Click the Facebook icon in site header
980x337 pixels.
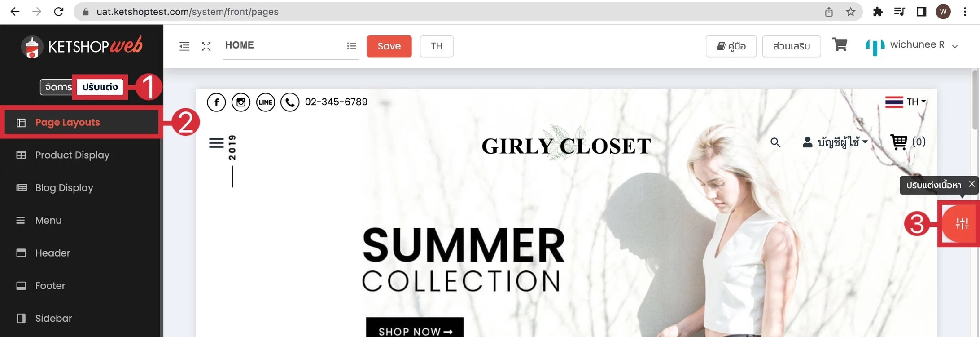(x=216, y=102)
